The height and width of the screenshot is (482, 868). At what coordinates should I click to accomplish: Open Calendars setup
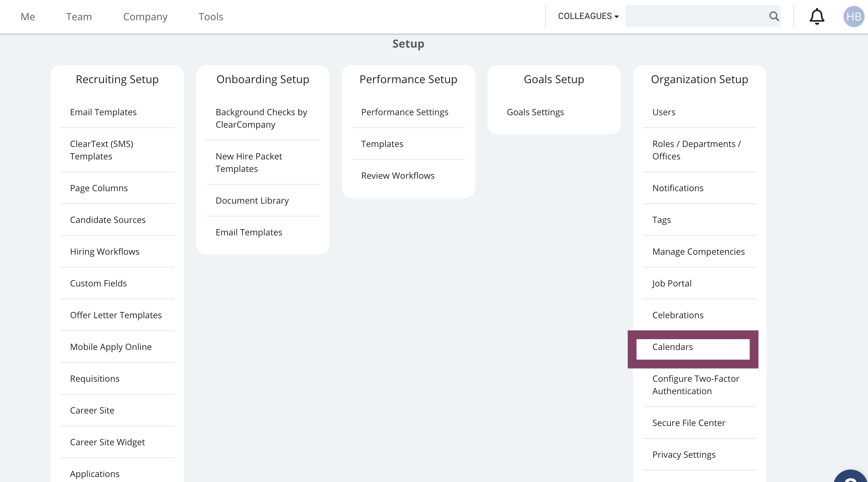click(x=673, y=347)
